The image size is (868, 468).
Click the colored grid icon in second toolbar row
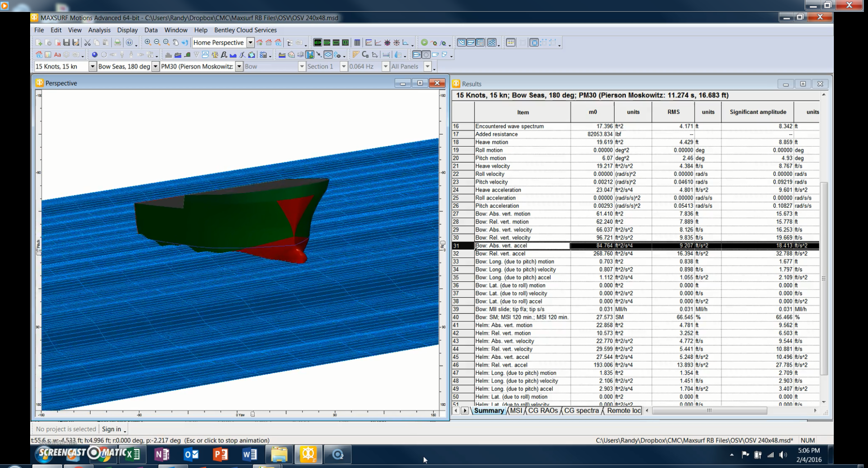point(48,55)
